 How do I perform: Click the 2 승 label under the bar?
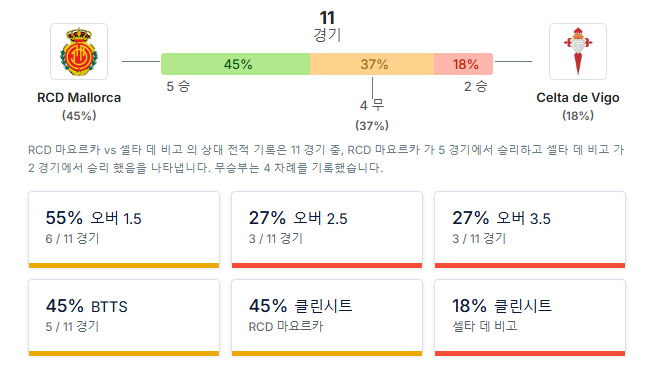point(476,86)
